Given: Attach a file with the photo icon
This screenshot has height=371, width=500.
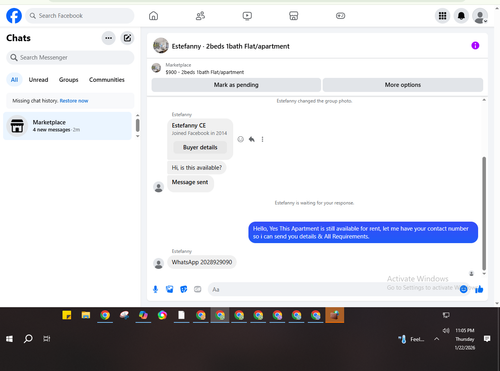Looking at the screenshot, I should (170, 289).
